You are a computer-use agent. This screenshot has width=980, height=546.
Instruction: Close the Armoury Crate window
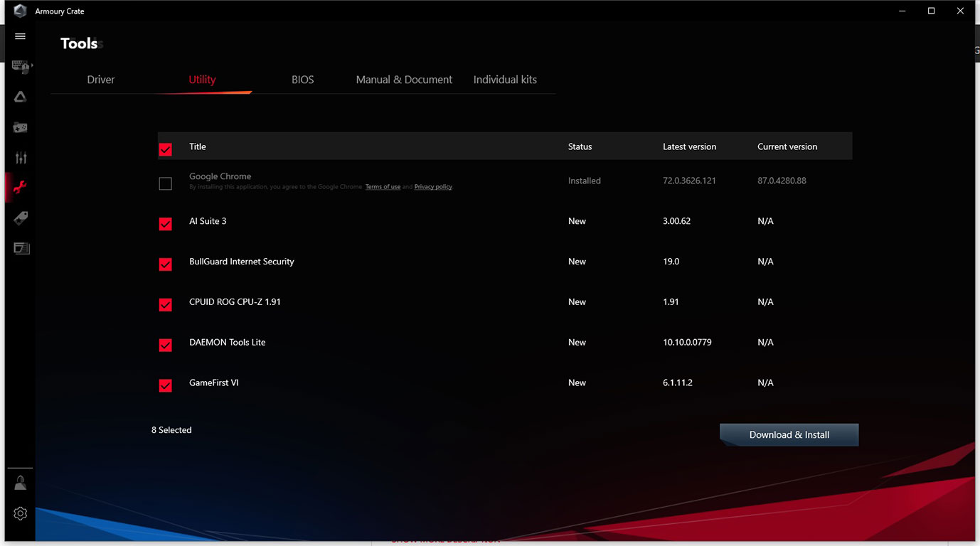pos(960,11)
